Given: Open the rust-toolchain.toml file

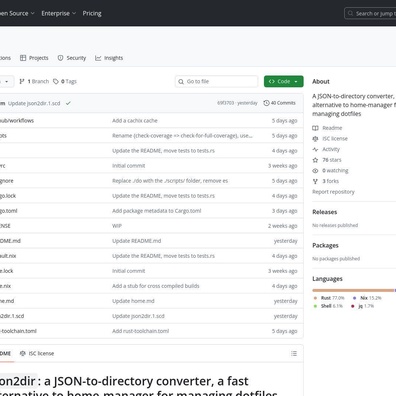Looking at the screenshot, I should coord(18,331).
